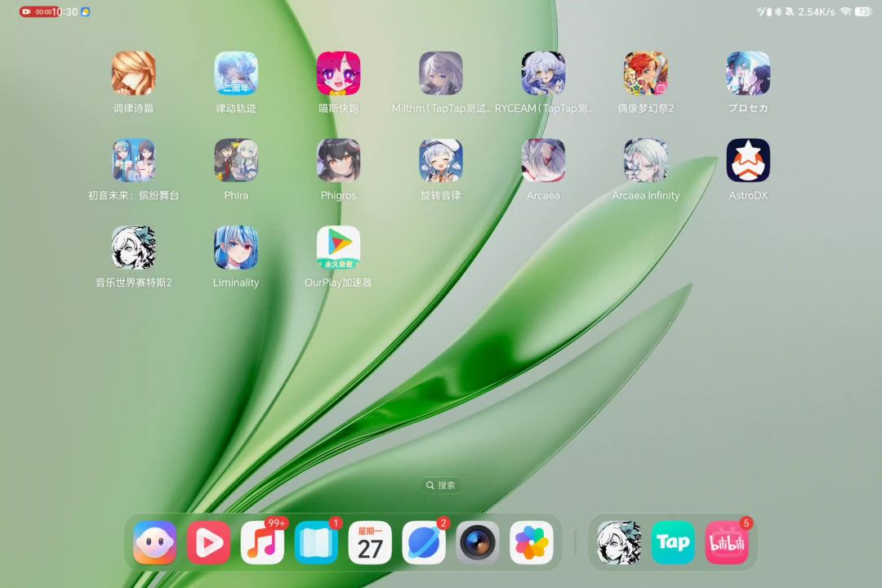The image size is (882, 588).
Task: Open the Calendar showing 27
Action: [370, 542]
